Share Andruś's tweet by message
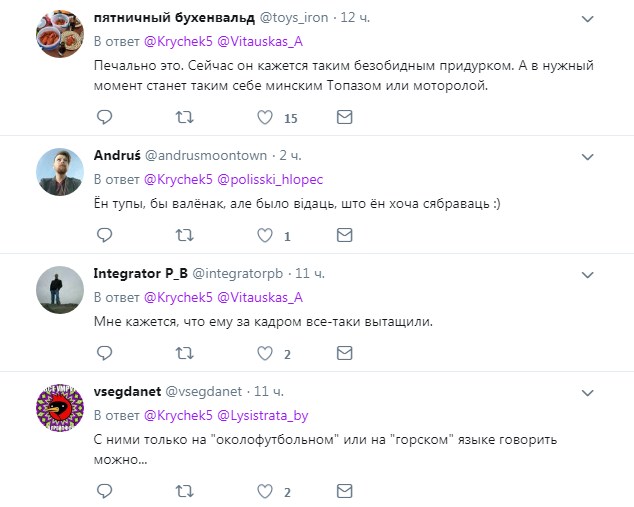The image size is (634, 507). (344, 235)
